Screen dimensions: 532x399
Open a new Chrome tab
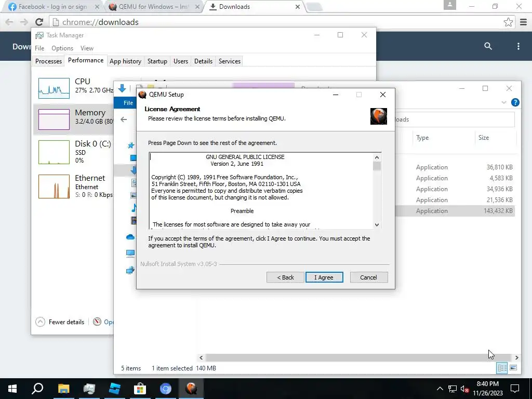314,7
